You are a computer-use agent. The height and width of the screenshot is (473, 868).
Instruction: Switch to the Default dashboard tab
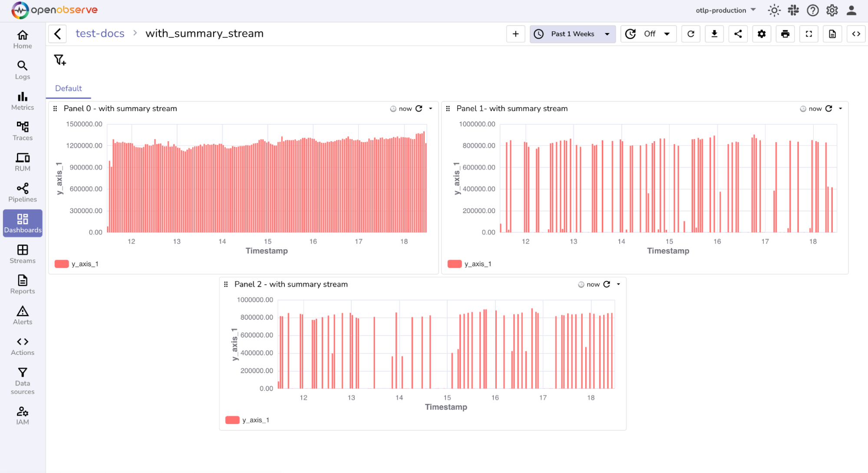pyautogui.click(x=68, y=88)
